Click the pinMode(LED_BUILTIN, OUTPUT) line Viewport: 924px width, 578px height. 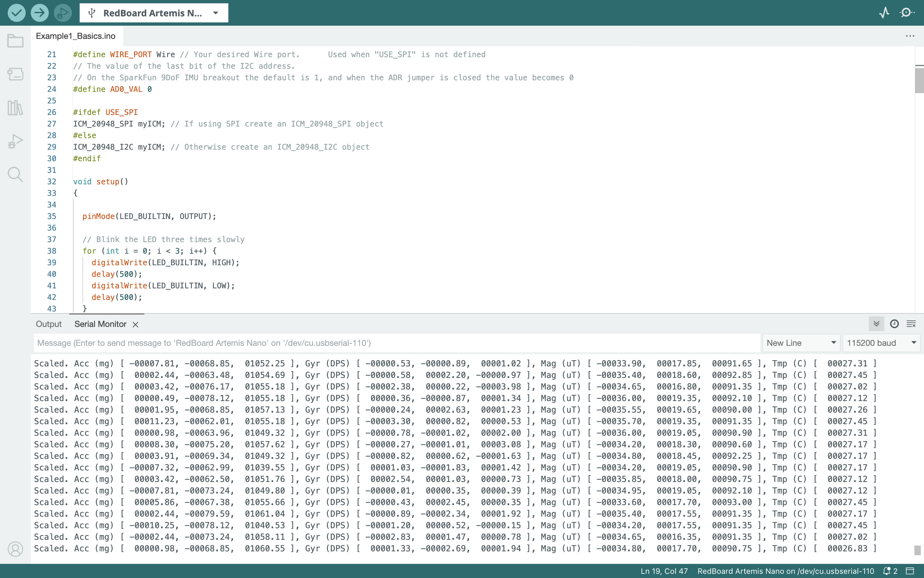[x=149, y=216]
